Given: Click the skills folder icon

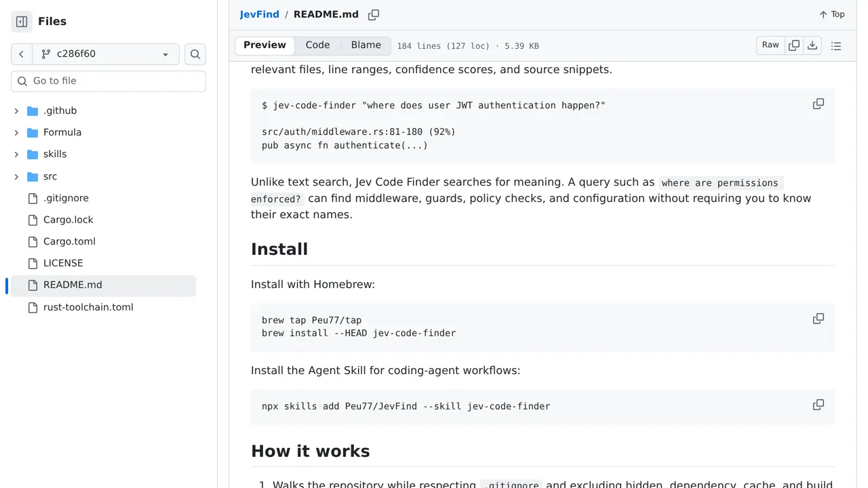Looking at the screenshot, I should pos(33,154).
